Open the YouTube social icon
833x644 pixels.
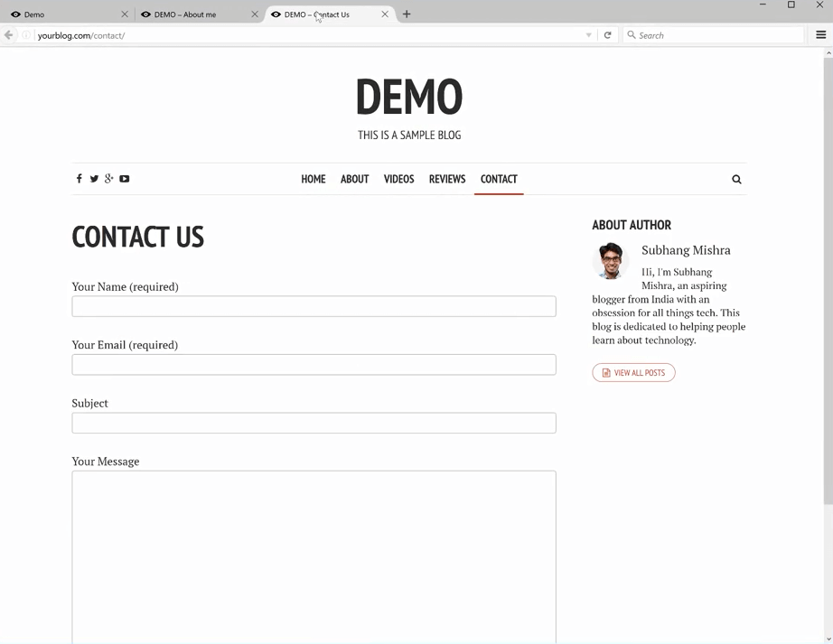tap(125, 179)
